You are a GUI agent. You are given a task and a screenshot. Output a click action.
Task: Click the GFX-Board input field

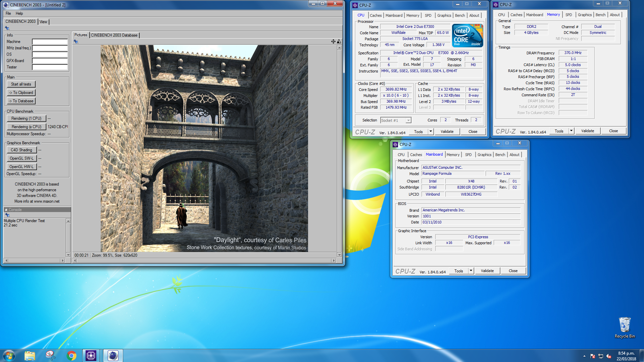click(50, 61)
